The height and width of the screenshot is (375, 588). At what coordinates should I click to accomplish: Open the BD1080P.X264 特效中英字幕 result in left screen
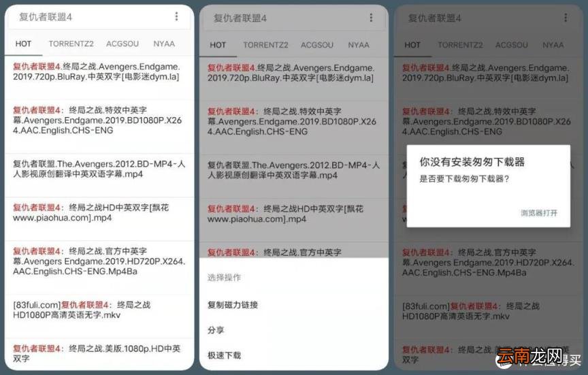[99, 127]
